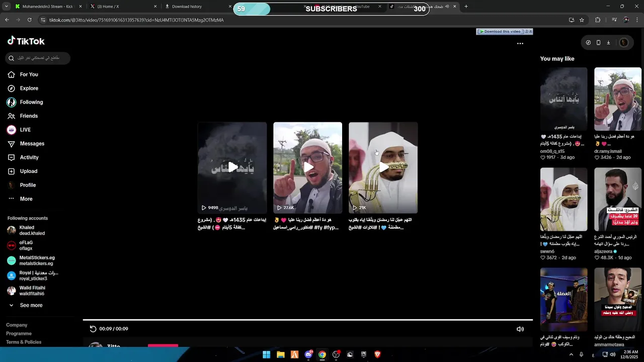
Task: Open the Upload page
Action: [x=23, y=171]
